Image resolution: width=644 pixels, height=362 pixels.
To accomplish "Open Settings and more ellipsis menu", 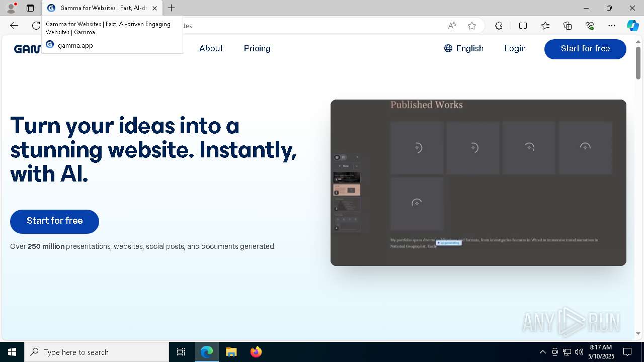I will (612, 26).
